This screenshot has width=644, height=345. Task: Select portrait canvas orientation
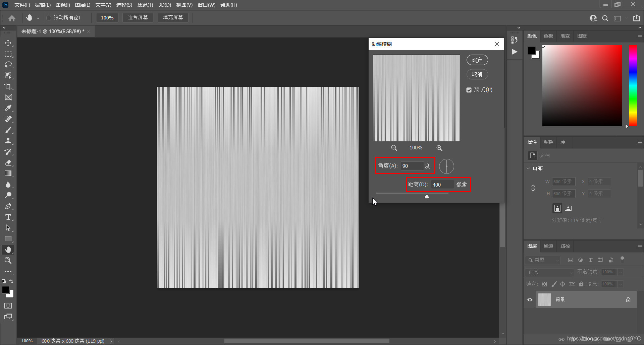pyautogui.click(x=557, y=208)
